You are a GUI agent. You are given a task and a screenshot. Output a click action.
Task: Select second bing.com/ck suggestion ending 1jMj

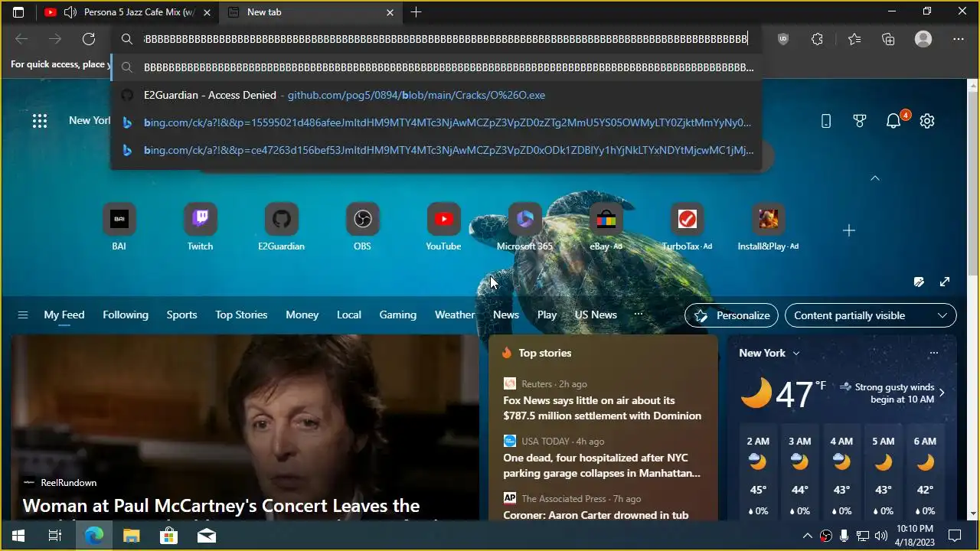pyautogui.click(x=436, y=150)
